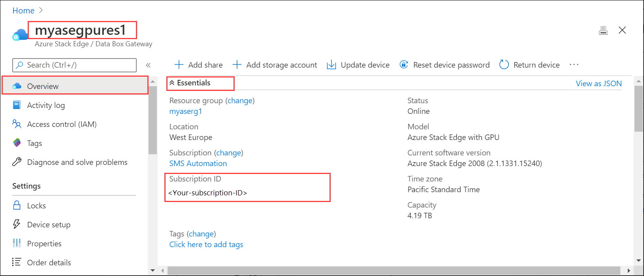Click the search magnifier icon
Viewport: 644px width, 276px height.
(x=20, y=65)
